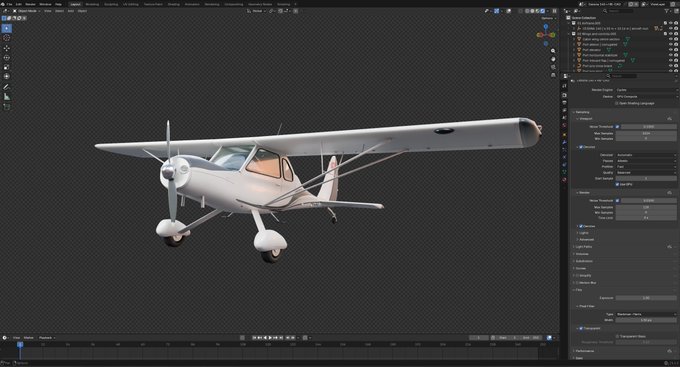Switch to the Sculpting workspace tab
This screenshot has height=367, width=680.
(x=111, y=4)
